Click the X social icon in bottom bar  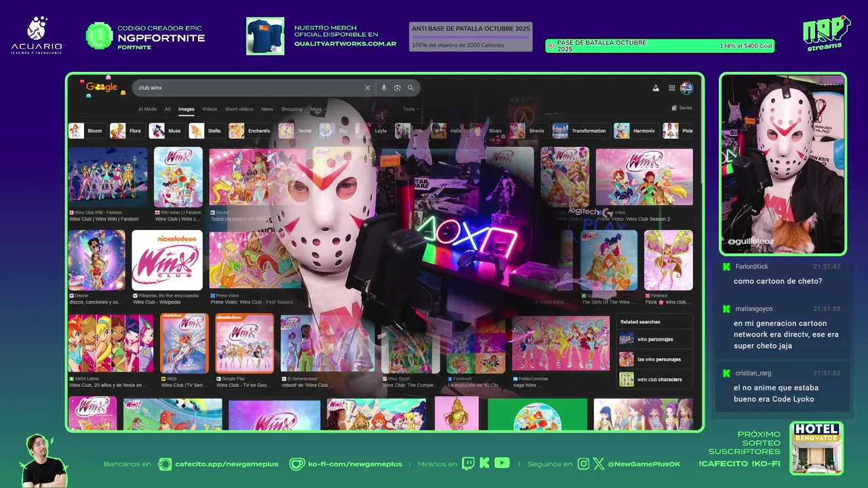coord(598,464)
